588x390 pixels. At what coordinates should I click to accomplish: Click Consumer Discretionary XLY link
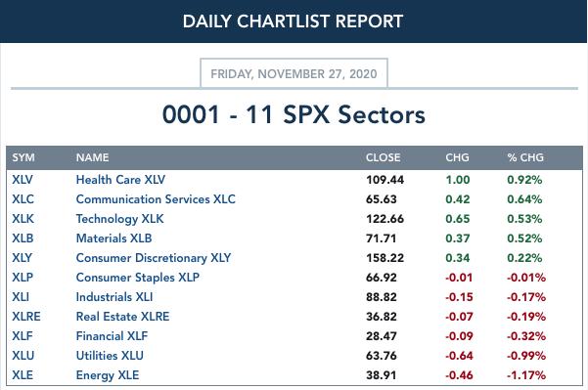(154, 258)
